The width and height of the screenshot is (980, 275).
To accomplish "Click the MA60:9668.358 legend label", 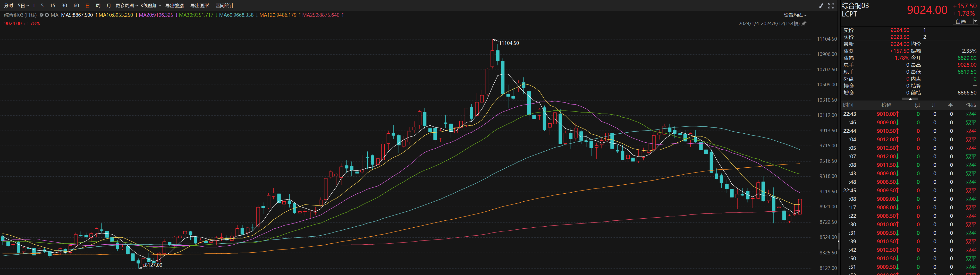I will click(236, 15).
